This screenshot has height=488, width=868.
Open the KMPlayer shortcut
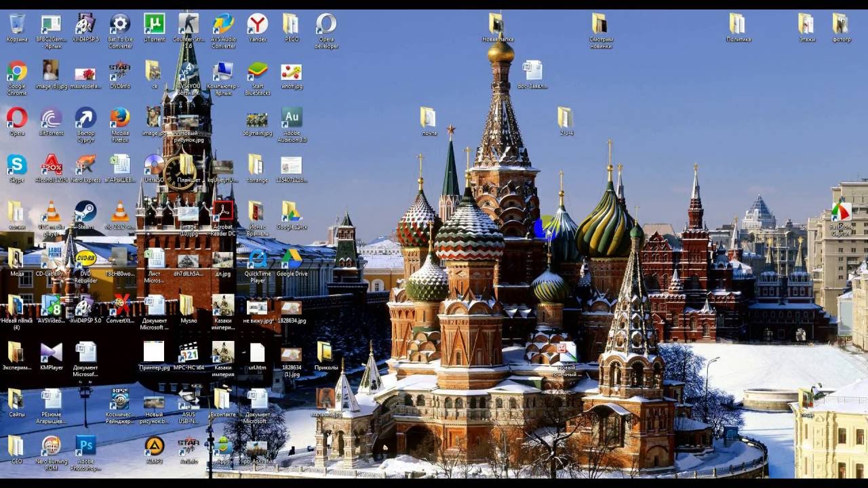(52, 352)
